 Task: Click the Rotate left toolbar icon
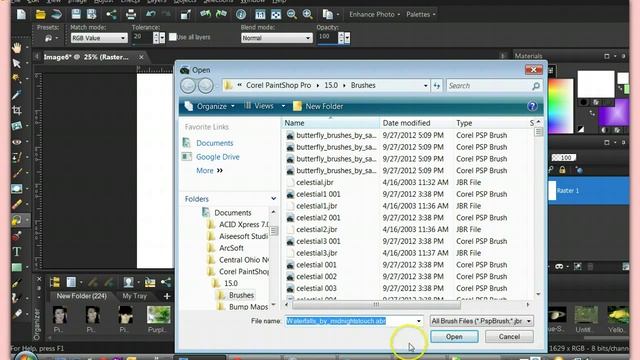click(205, 14)
